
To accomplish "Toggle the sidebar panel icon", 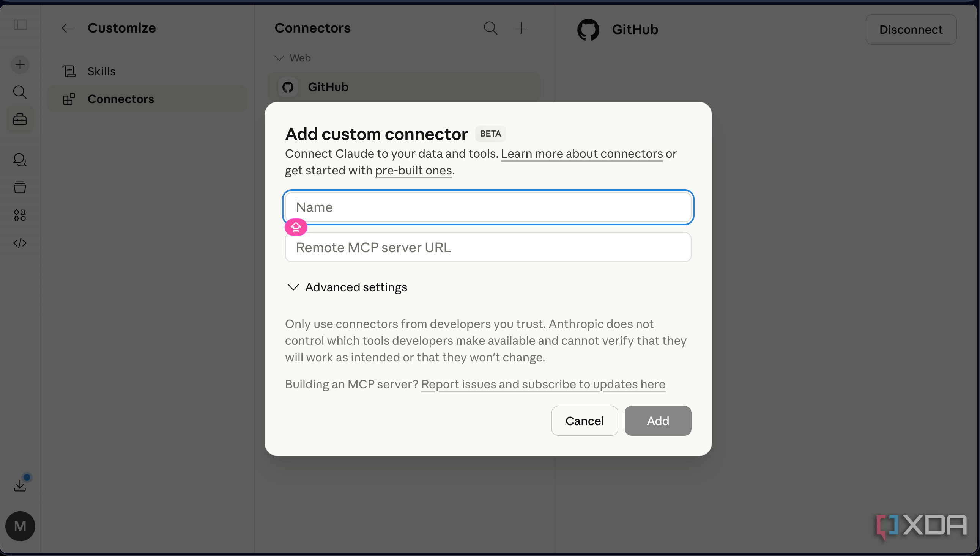I will pyautogui.click(x=20, y=25).
